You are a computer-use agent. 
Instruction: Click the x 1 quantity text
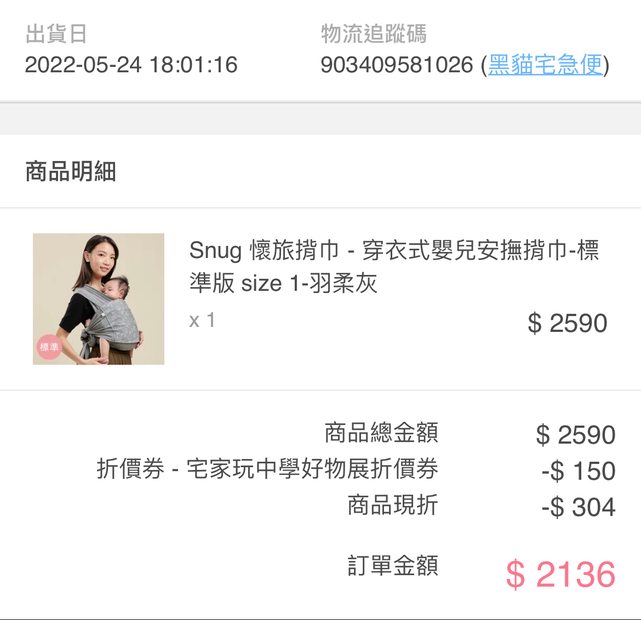pyautogui.click(x=202, y=321)
